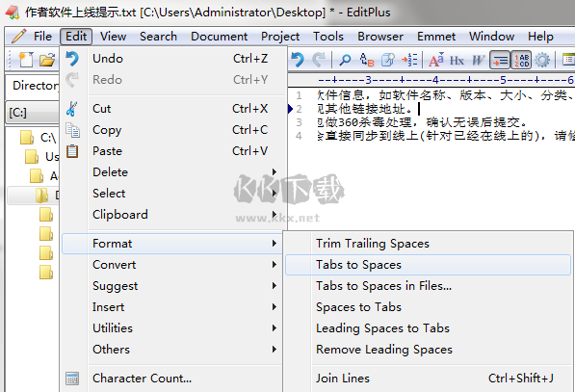Click the pencil icon left of File
The width and height of the screenshot is (575, 392).
(18, 37)
